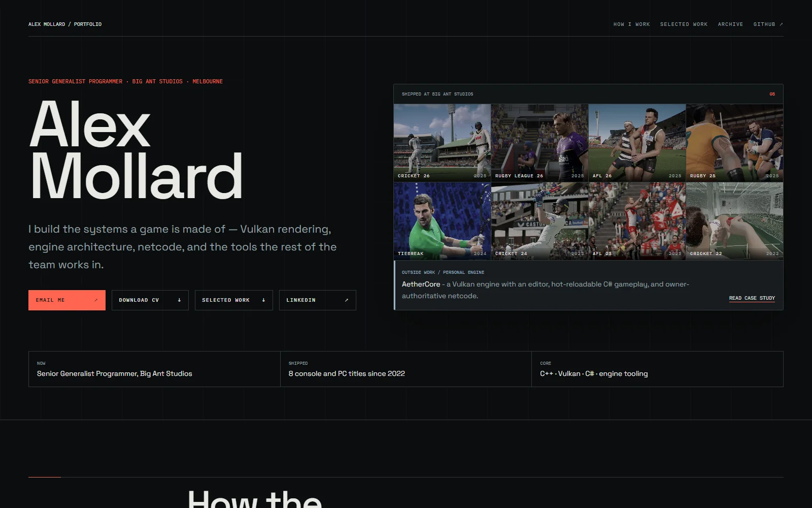The image size is (812, 508).
Task: Click the red tagline mentioning Melbourne
Action: 125,81
